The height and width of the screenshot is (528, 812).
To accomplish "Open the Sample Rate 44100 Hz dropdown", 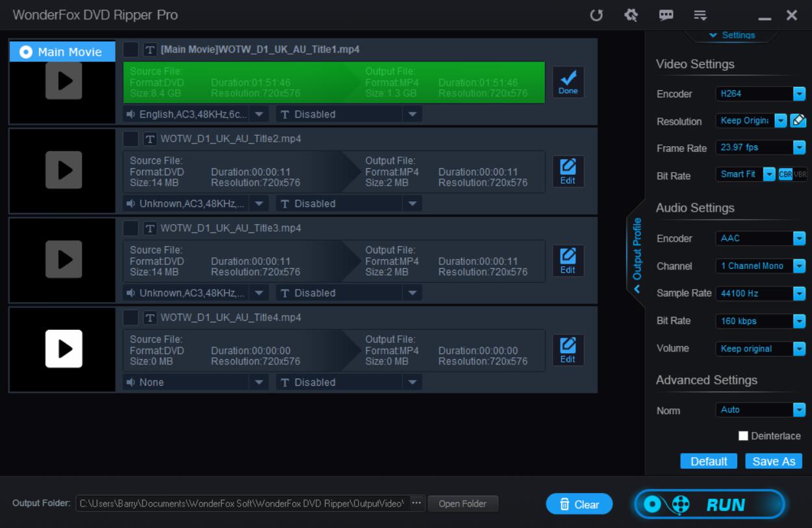I will [760, 294].
